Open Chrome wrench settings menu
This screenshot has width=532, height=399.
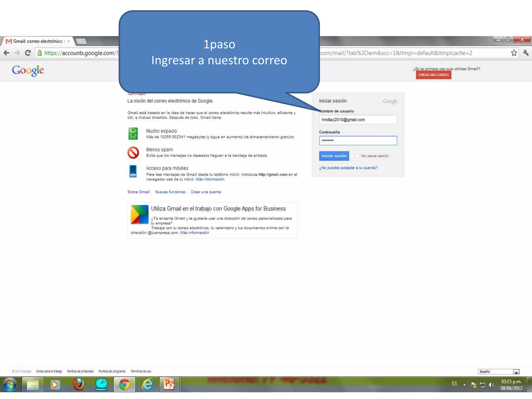tap(526, 53)
